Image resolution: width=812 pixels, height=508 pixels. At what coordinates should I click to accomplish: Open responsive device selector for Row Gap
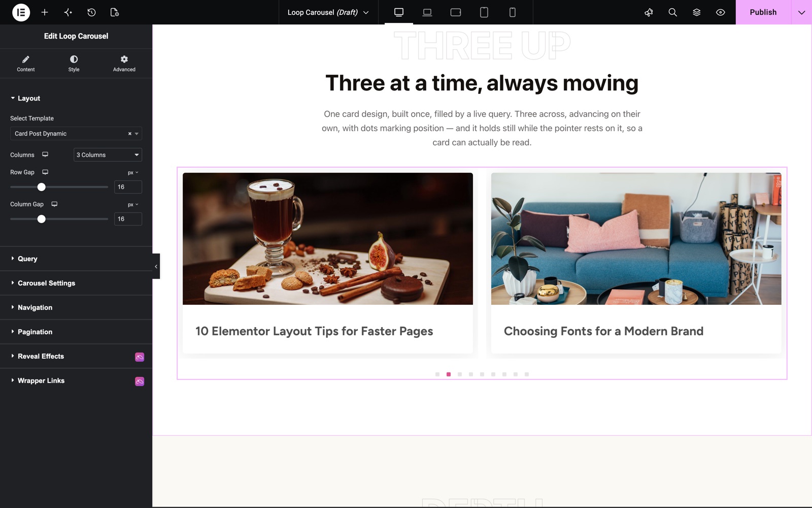[x=45, y=172]
